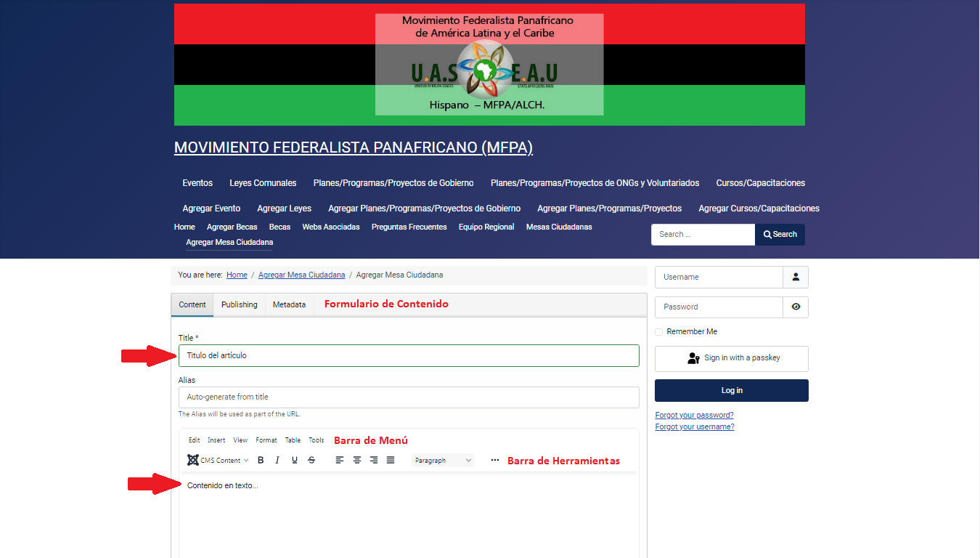Open the Eventos menu item
This screenshot has height=558, width=980.
(x=197, y=183)
